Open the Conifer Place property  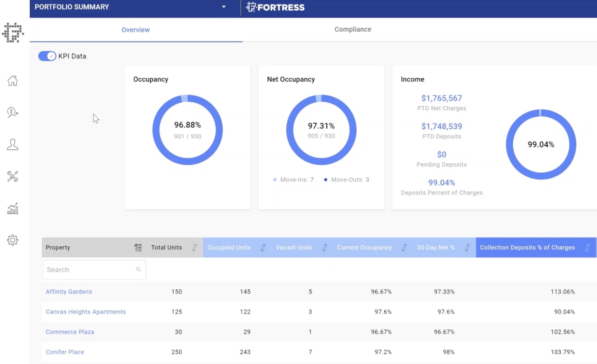point(65,352)
